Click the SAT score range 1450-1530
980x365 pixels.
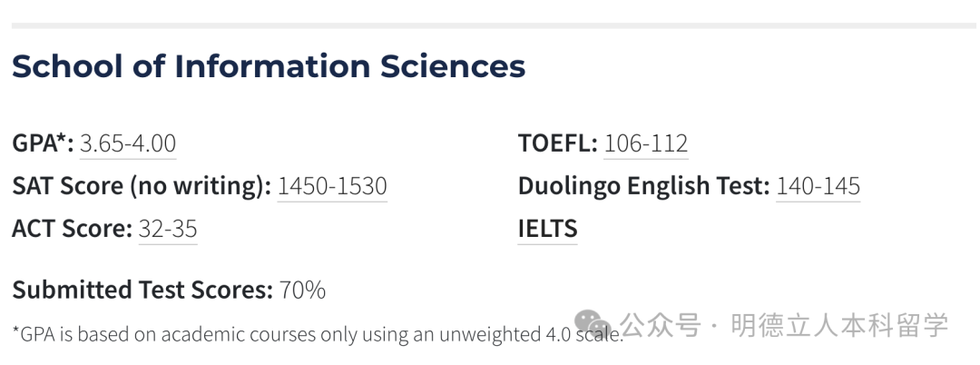point(332,186)
